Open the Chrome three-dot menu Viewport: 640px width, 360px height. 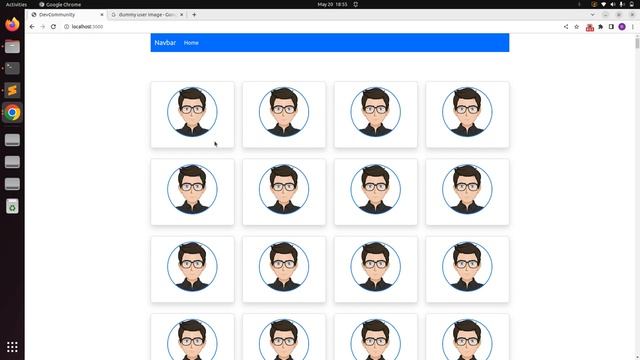[633, 27]
